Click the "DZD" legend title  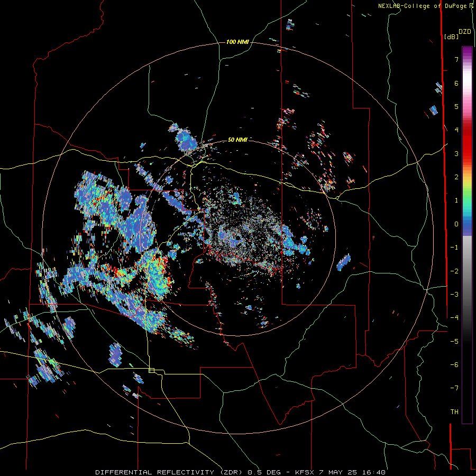point(465,32)
